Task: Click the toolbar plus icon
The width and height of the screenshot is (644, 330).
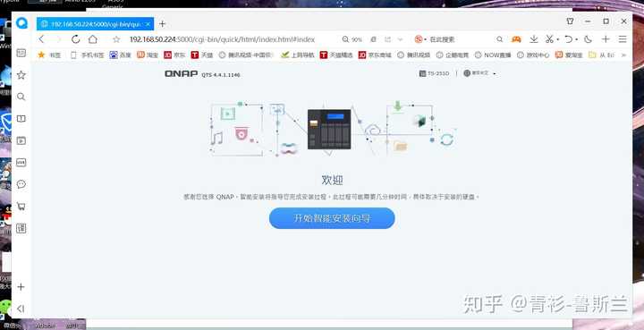Action: [x=606, y=39]
